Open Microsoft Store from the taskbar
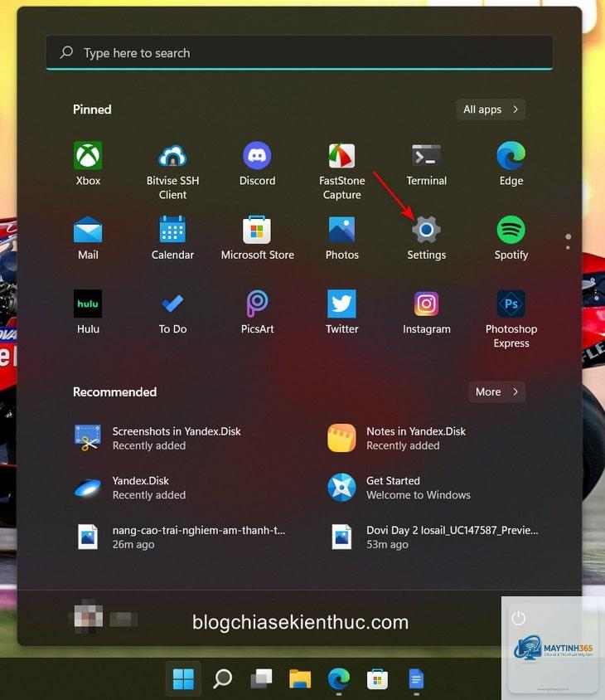 tap(377, 679)
